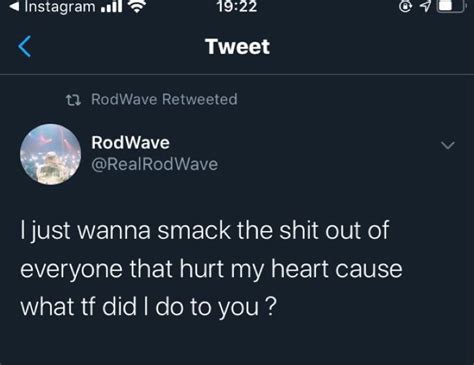Tap the Wi-Fi status icon
The height and width of the screenshot is (365, 474).
click(137, 6)
